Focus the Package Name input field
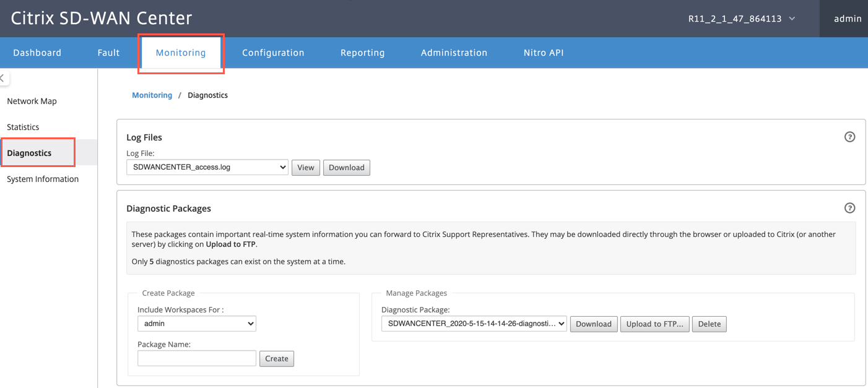The width and height of the screenshot is (868, 388). pyautogui.click(x=197, y=358)
